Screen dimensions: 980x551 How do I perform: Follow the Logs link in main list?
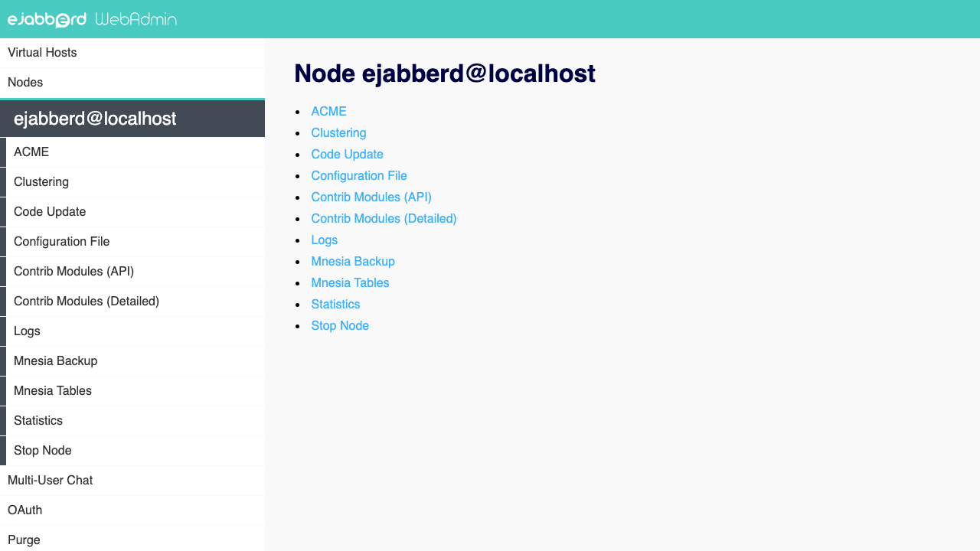(x=324, y=240)
